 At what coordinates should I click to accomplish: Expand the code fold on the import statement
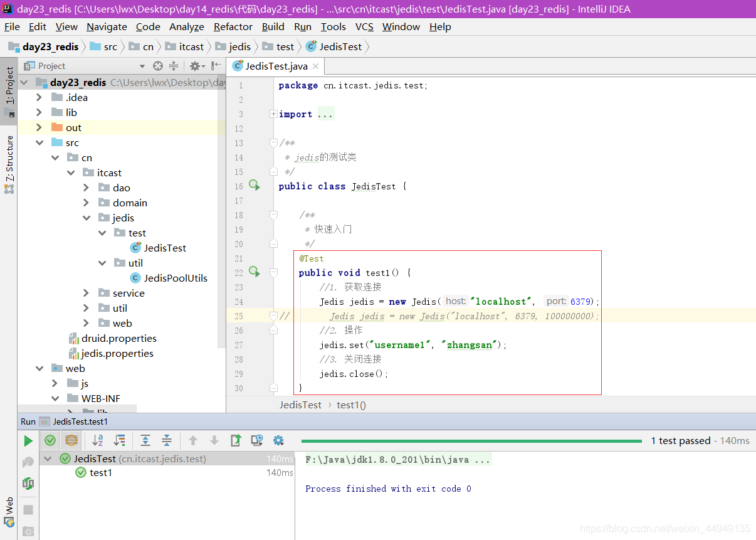coord(273,114)
